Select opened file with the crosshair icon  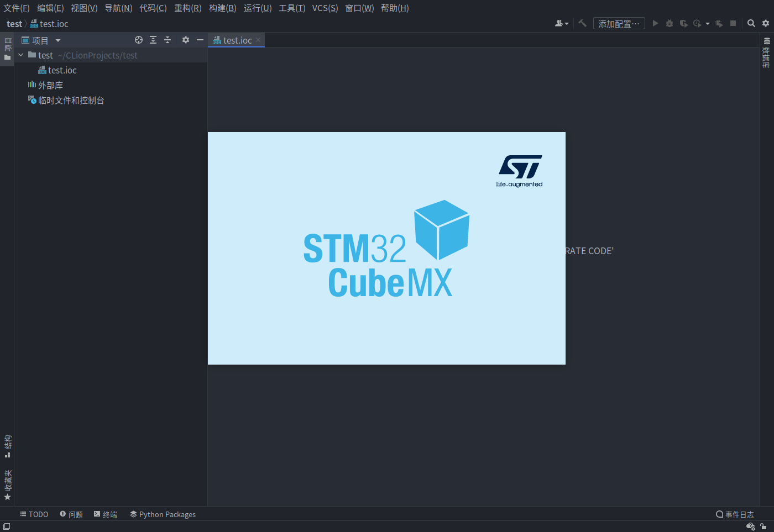139,40
